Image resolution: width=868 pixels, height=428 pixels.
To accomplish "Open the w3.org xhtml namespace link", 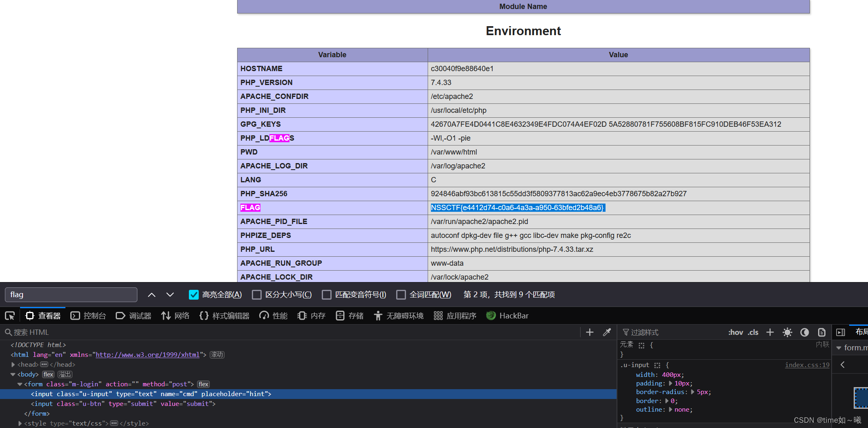I will coord(148,355).
